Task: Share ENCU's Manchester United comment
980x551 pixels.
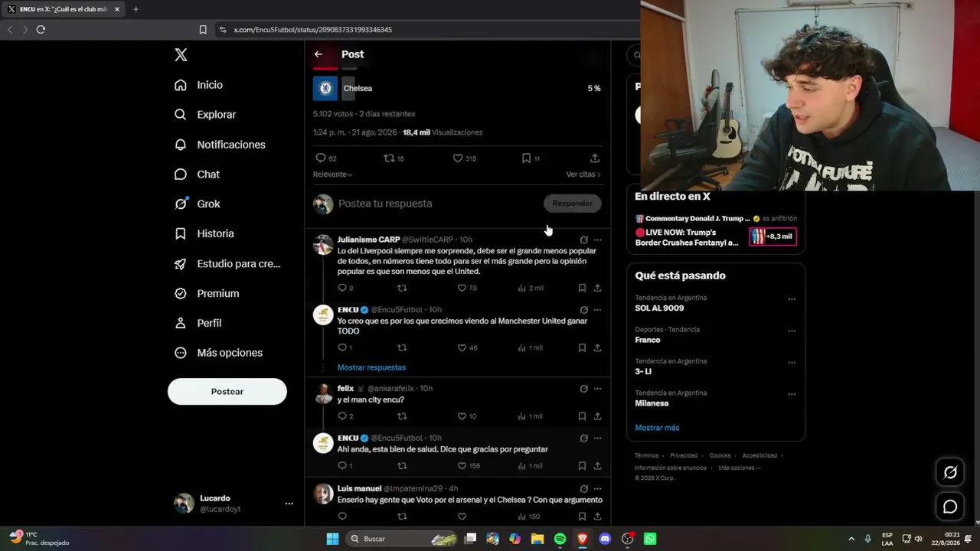Action: 597,347
